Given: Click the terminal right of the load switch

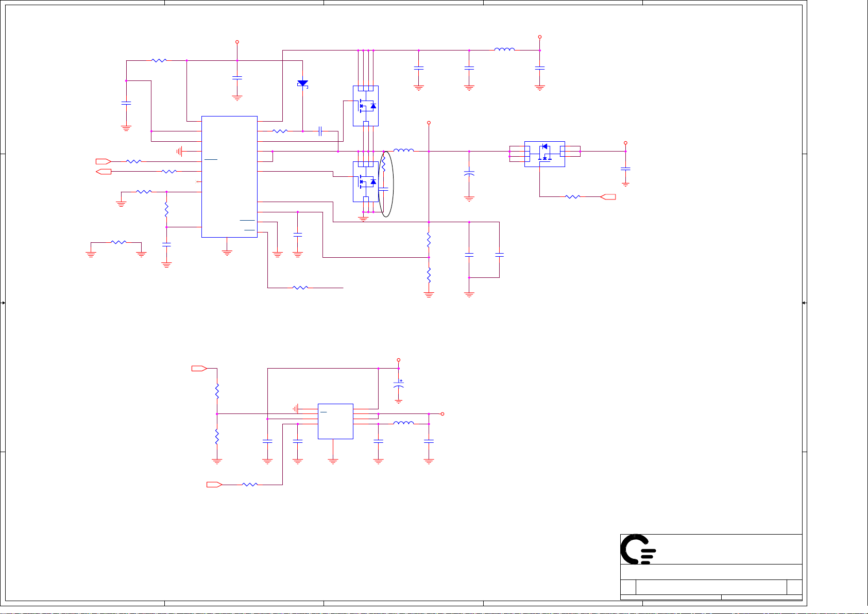Looking at the screenshot, I should pyautogui.click(x=625, y=143).
